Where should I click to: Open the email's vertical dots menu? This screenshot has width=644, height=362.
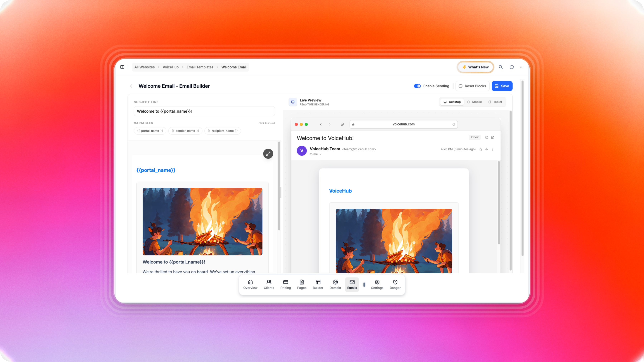tap(492, 149)
